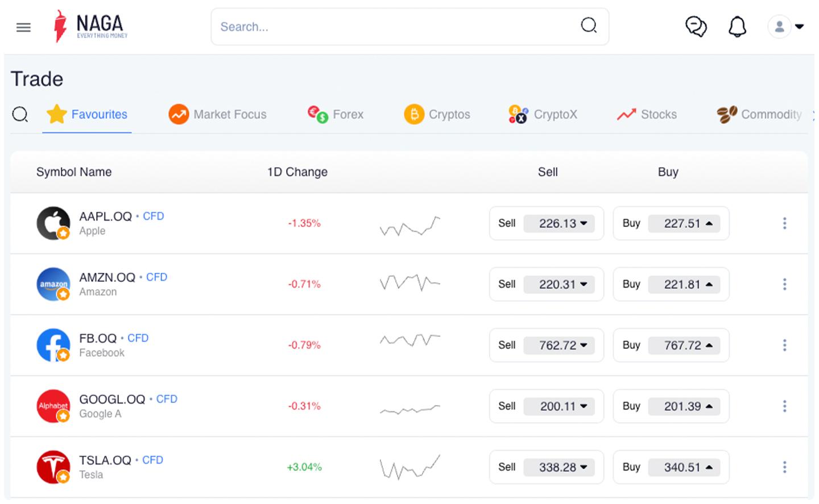The image size is (819, 504).
Task: Switch to the Forex tab
Action: coord(335,114)
